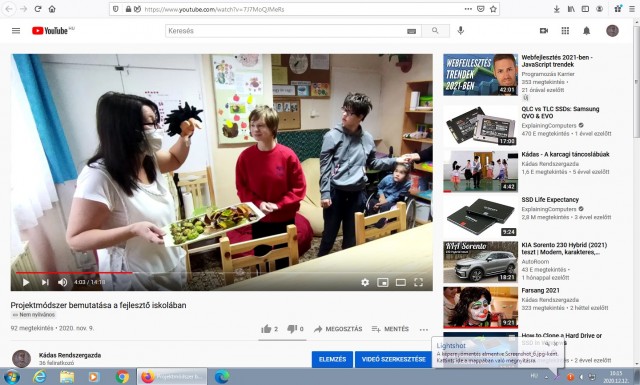The width and height of the screenshot is (640, 385).
Task: Open the MENTÉS save-to-playlist menu
Action: tap(390, 329)
